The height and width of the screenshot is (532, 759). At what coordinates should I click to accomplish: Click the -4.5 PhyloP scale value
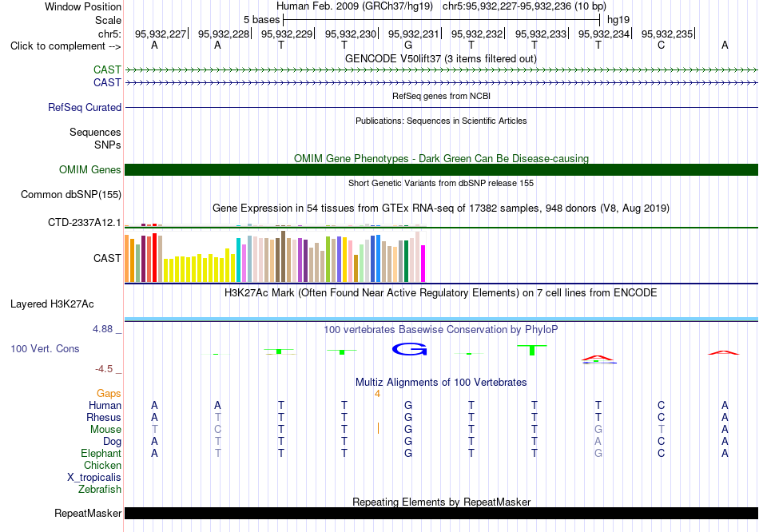pyautogui.click(x=104, y=369)
